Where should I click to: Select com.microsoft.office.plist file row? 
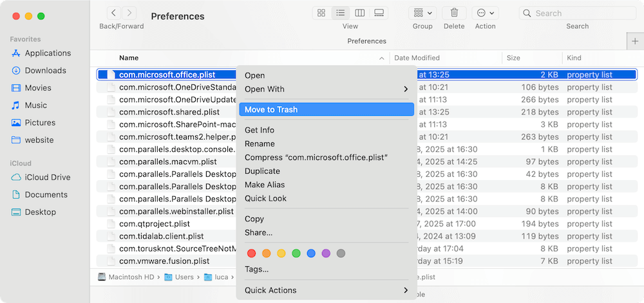[x=367, y=75]
